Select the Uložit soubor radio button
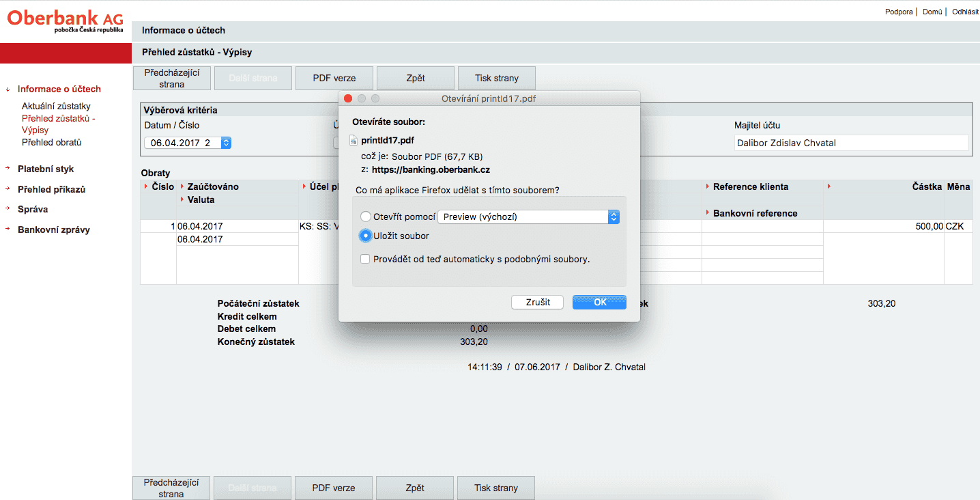Screen dimensions: 980x500 pyautogui.click(x=366, y=236)
